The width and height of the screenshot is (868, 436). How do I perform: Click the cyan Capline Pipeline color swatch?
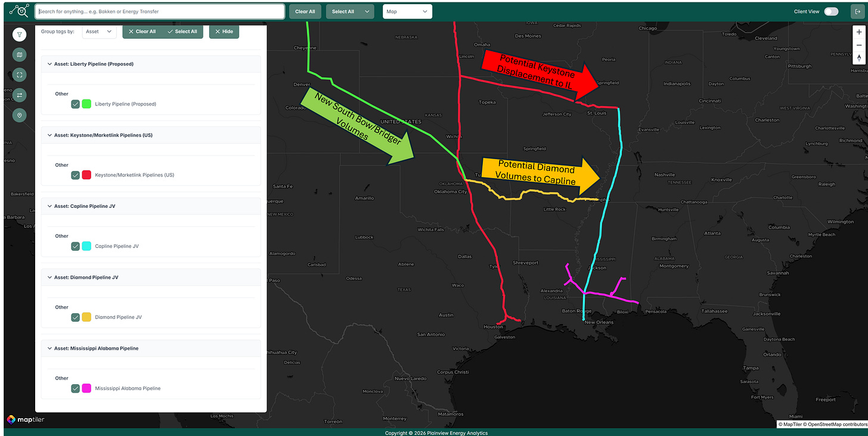pyautogui.click(x=86, y=246)
